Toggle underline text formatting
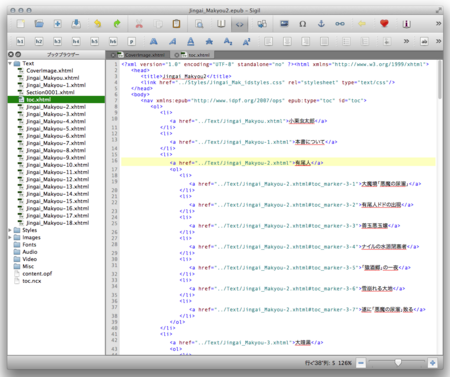The height and width of the screenshot is (377, 450). [x=191, y=41]
